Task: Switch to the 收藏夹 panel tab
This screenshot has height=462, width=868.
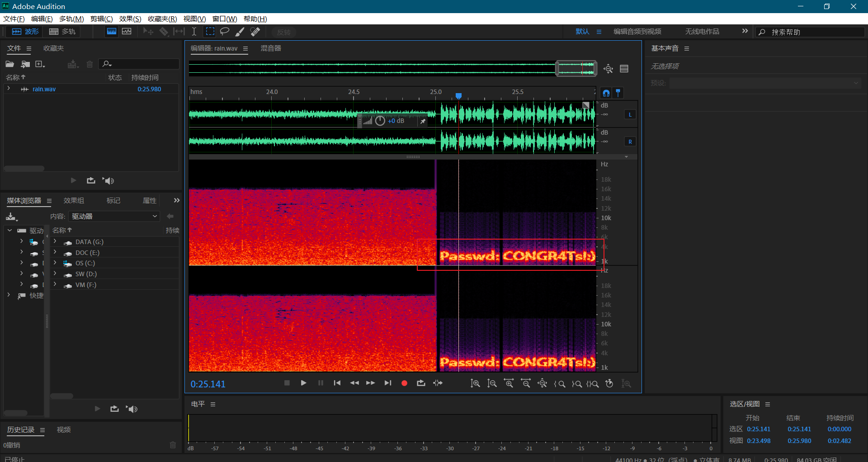Action: [x=53, y=48]
